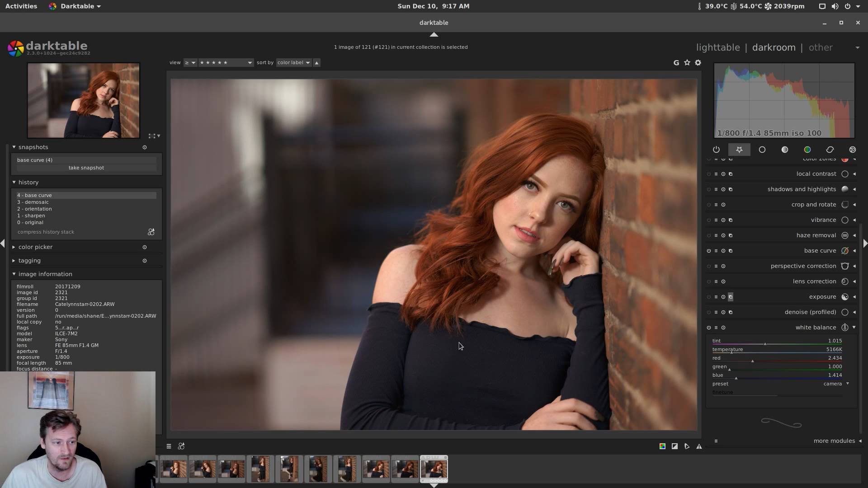868x488 pixels.
Task: Expand the color picker panel
Action: click(35, 247)
